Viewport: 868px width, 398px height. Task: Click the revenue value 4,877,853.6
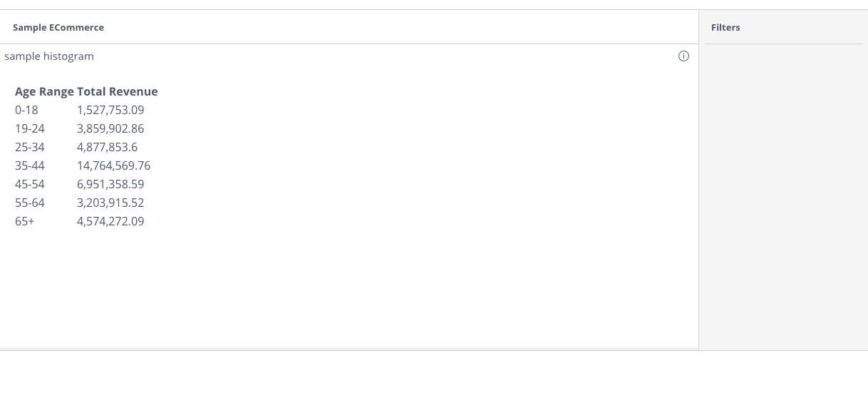pos(108,147)
